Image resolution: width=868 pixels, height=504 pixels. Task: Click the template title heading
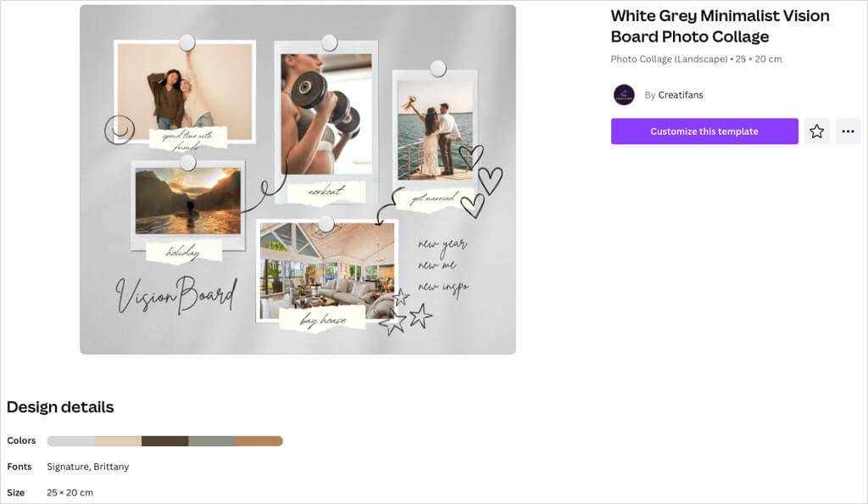720,26
